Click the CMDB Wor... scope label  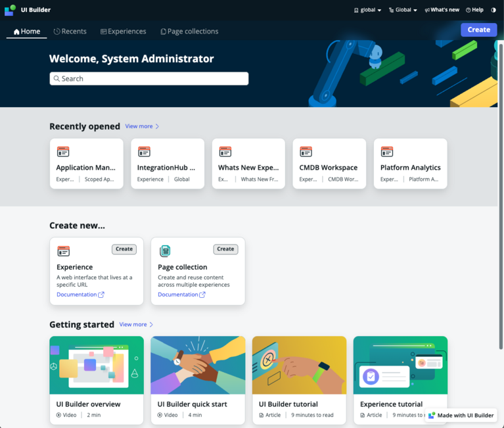pyautogui.click(x=343, y=179)
